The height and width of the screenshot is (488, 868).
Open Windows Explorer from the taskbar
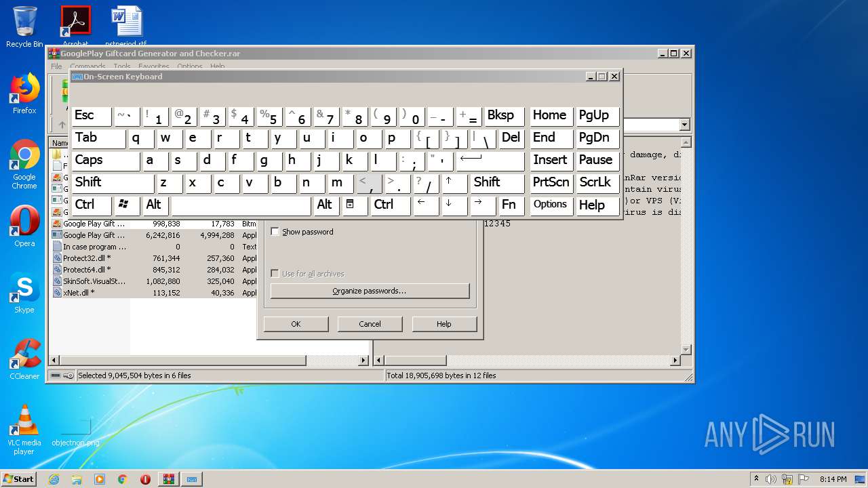point(77,479)
